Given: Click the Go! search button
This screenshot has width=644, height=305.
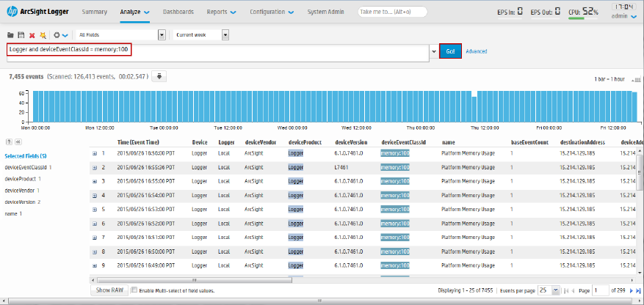Looking at the screenshot, I should pos(451,51).
